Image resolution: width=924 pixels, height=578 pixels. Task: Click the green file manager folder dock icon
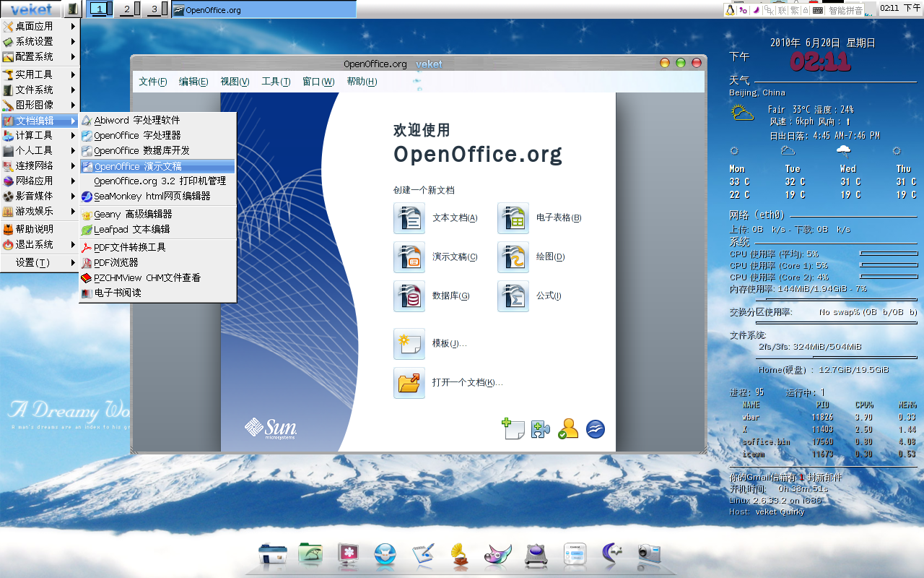click(310, 554)
